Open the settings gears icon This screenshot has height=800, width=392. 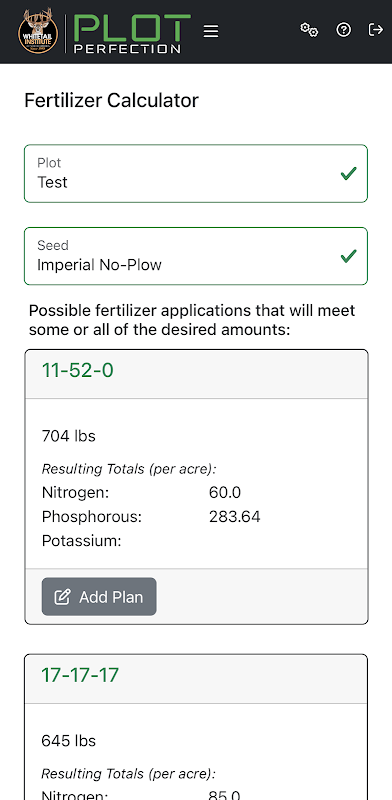[309, 30]
